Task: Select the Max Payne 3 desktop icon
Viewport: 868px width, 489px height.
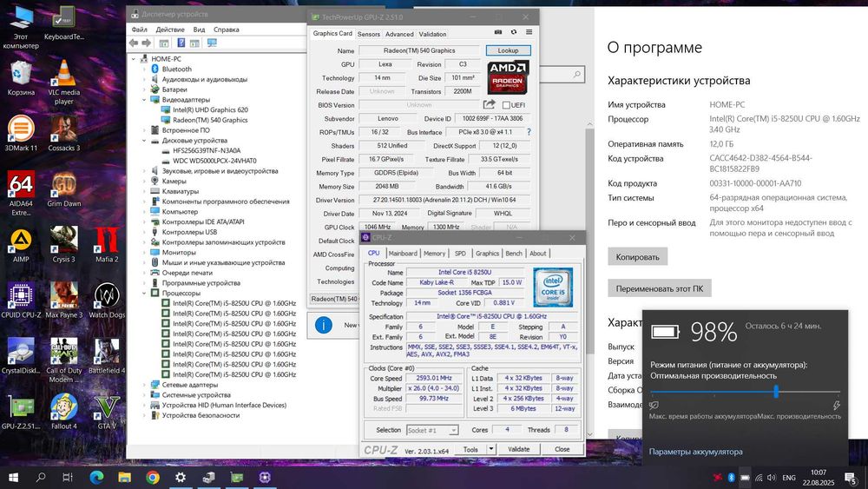Action: pos(63,301)
